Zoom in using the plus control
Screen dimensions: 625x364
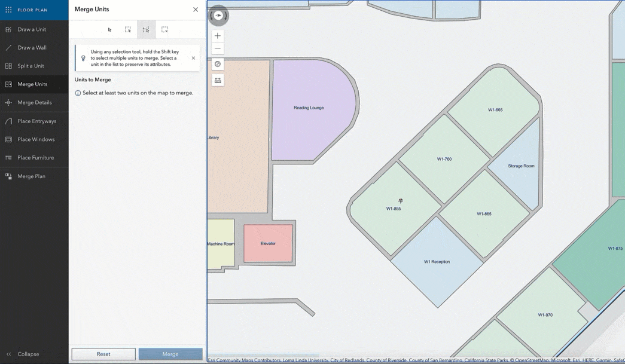218,35
